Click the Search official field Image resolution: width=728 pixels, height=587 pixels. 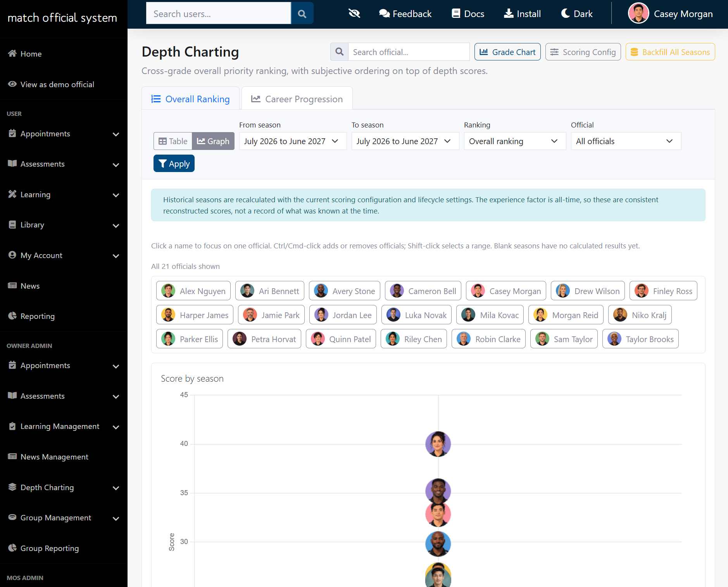point(409,52)
